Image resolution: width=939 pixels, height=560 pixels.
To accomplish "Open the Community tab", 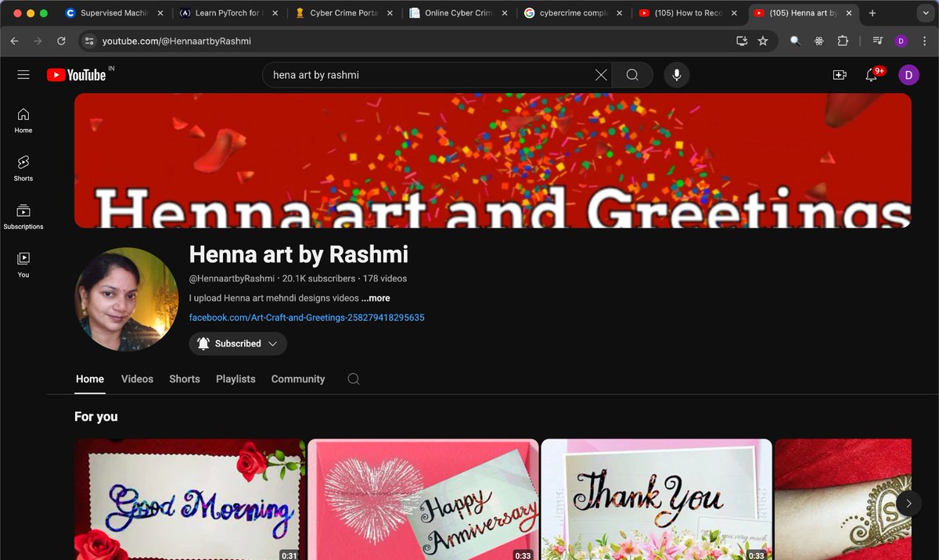I will 298,379.
